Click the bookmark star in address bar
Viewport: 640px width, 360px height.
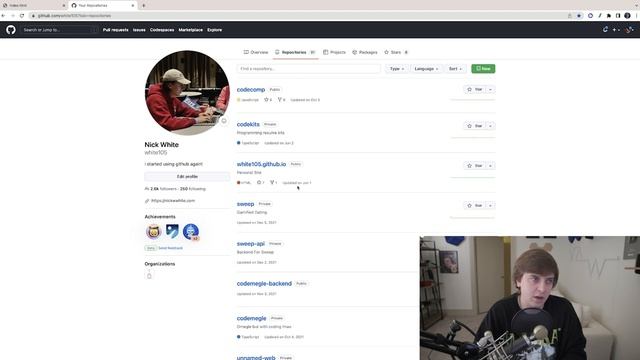(x=579, y=16)
